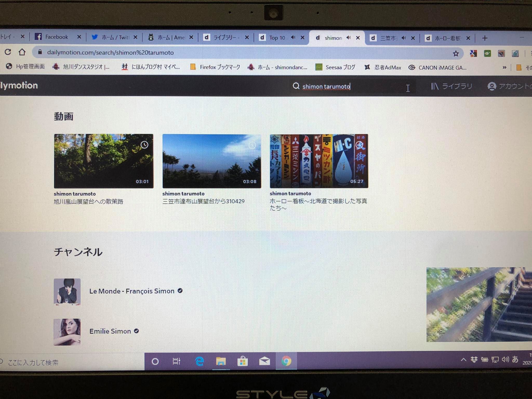
Task: Click the browser address bar URL
Action: (x=110, y=52)
